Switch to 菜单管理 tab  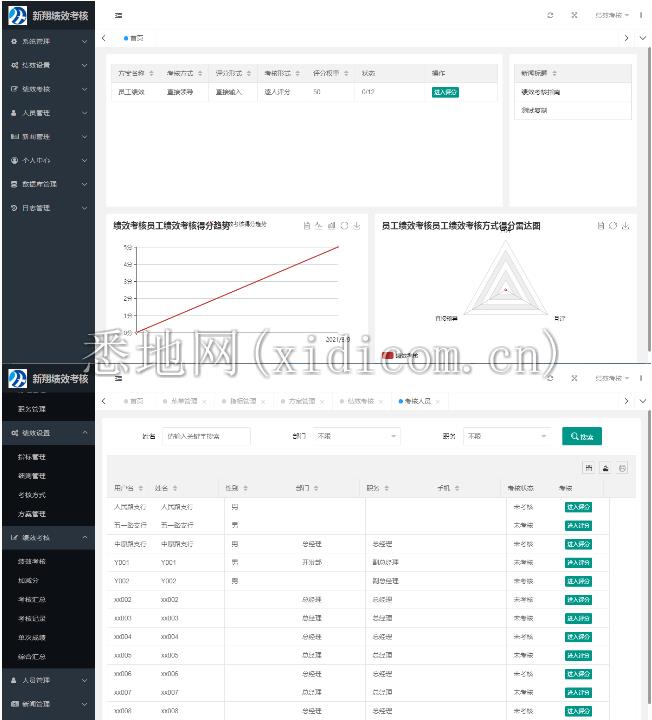(x=184, y=401)
